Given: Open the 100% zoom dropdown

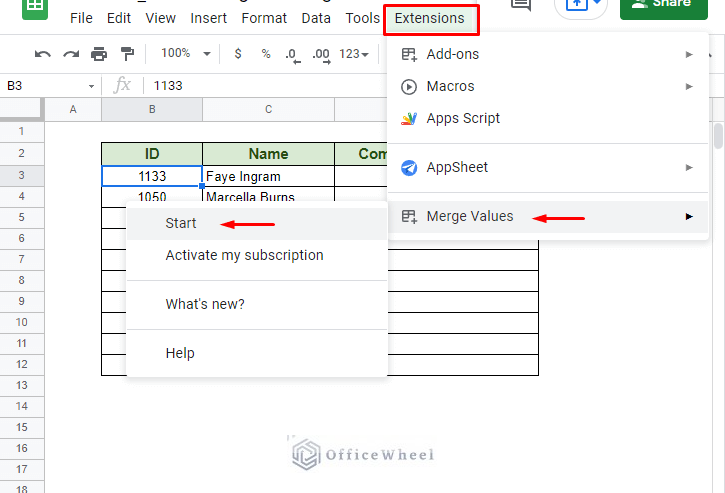Looking at the screenshot, I should pyautogui.click(x=185, y=54).
